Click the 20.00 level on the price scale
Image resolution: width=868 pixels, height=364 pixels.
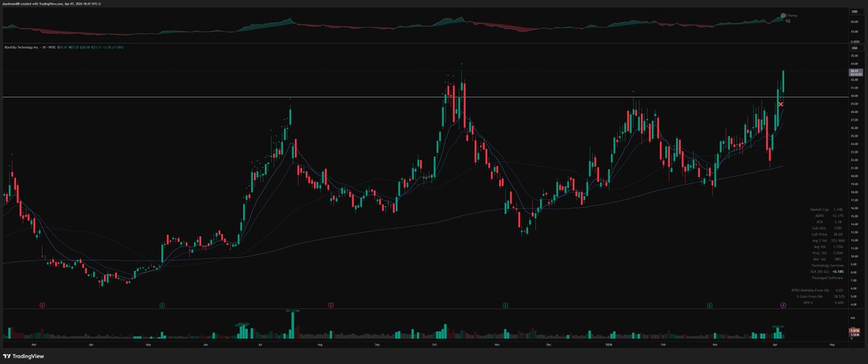coord(854,176)
